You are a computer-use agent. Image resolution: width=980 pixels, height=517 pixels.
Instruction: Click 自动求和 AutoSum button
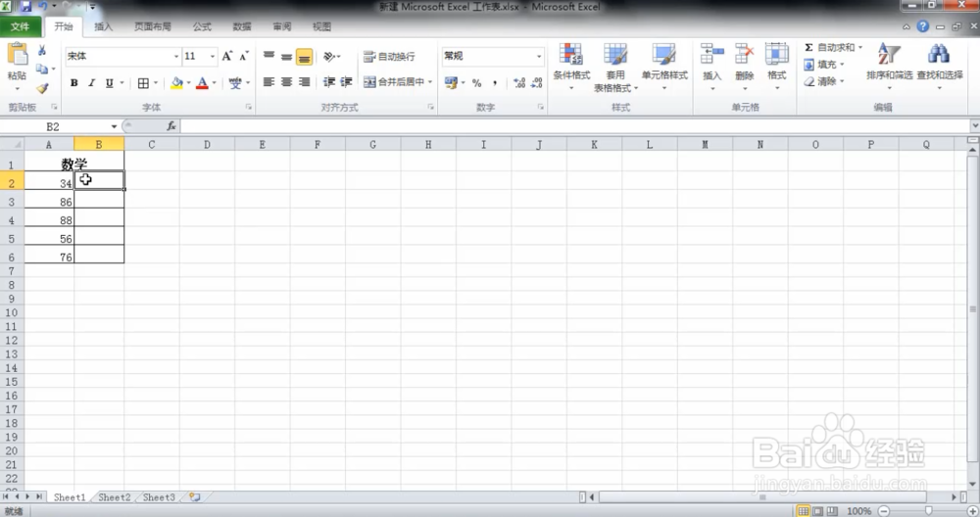pyautogui.click(x=829, y=47)
